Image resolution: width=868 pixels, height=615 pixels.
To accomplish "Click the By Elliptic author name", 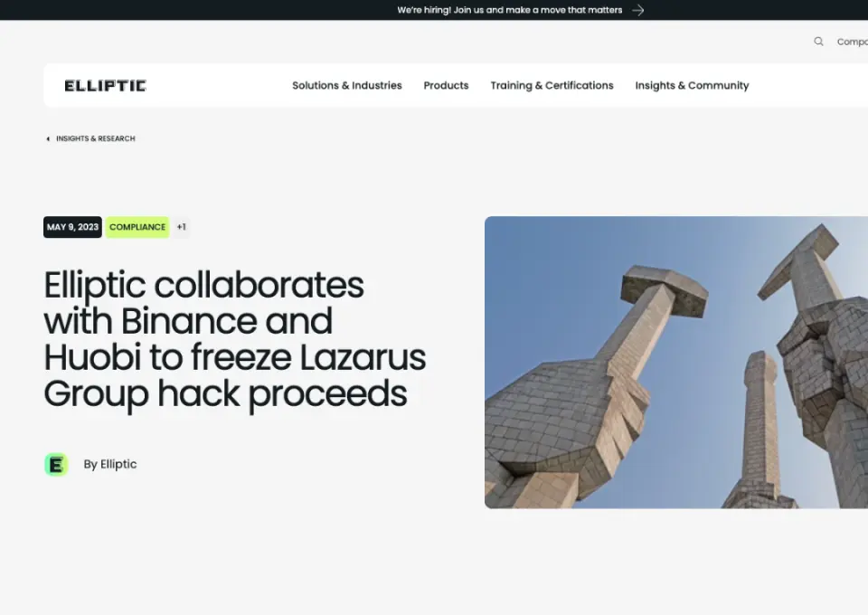I will point(110,465).
